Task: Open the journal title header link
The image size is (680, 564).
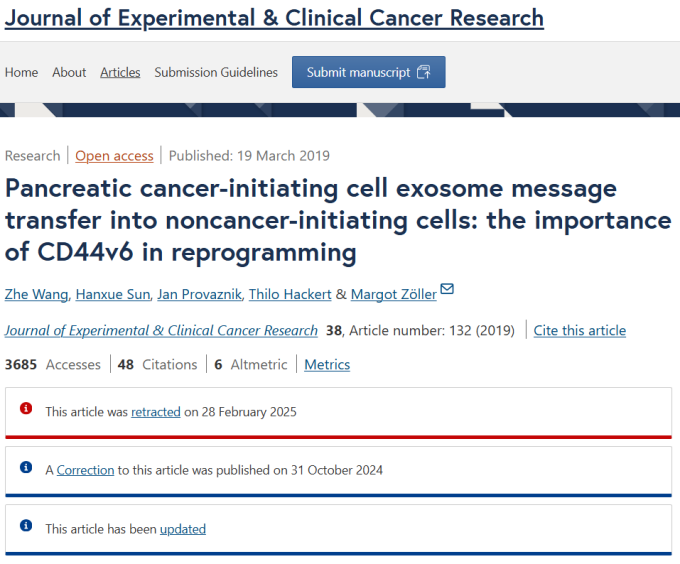Action: (274, 18)
